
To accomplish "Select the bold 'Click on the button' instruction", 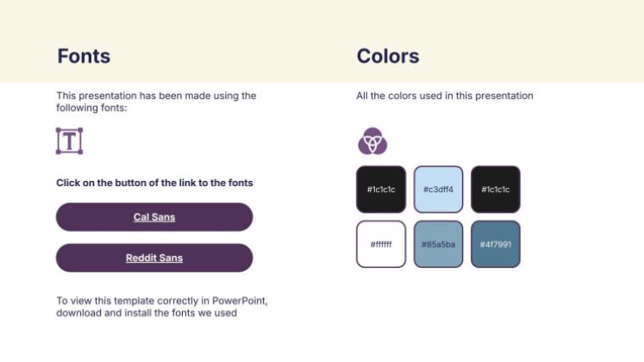I will pyautogui.click(x=154, y=183).
